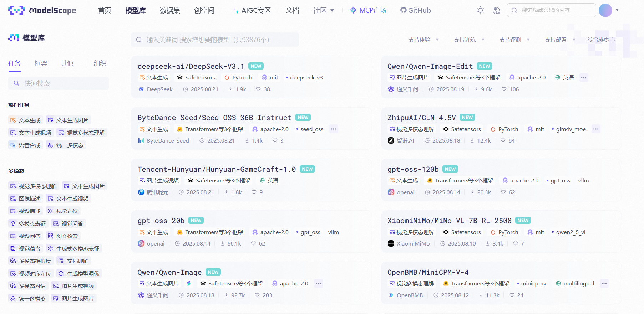Click the download icon on Qwen/Qwen-Image
644x314 pixels.
tap(227, 295)
